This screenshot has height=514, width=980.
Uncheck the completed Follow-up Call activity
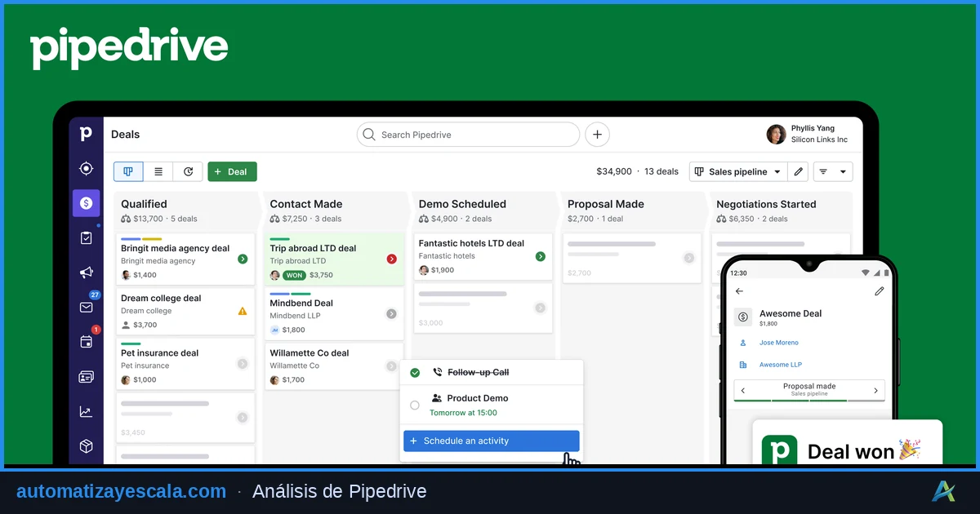tap(415, 372)
